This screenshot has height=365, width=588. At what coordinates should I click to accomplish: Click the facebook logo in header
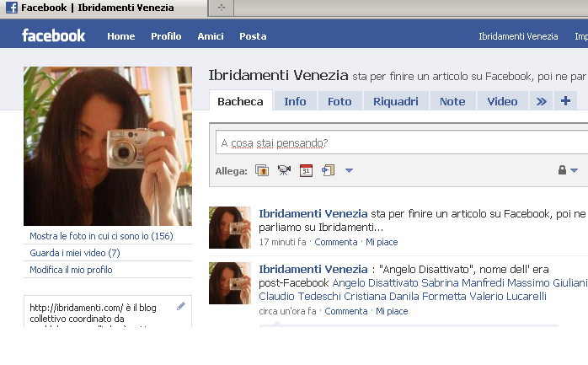tap(54, 35)
